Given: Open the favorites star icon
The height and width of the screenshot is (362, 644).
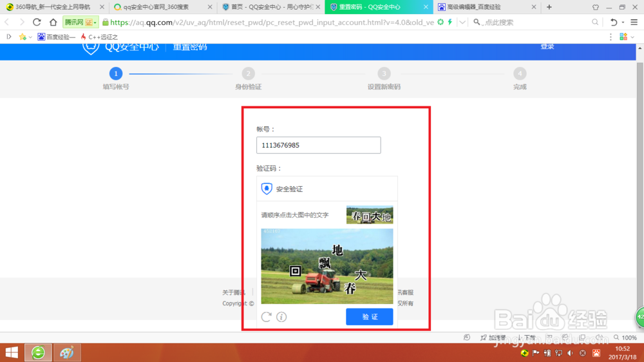Looking at the screenshot, I should [x=23, y=37].
